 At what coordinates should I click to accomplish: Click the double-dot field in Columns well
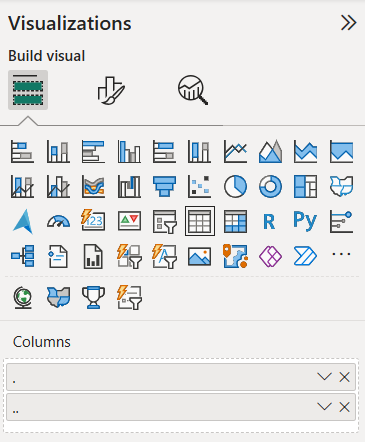(x=181, y=407)
